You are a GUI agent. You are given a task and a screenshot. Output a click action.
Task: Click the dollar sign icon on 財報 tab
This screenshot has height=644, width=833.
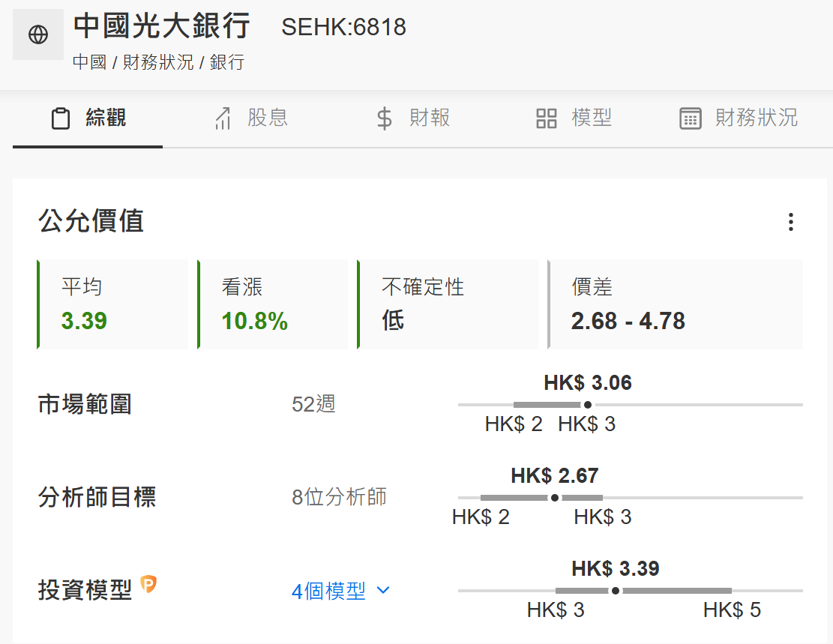(x=384, y=118)
